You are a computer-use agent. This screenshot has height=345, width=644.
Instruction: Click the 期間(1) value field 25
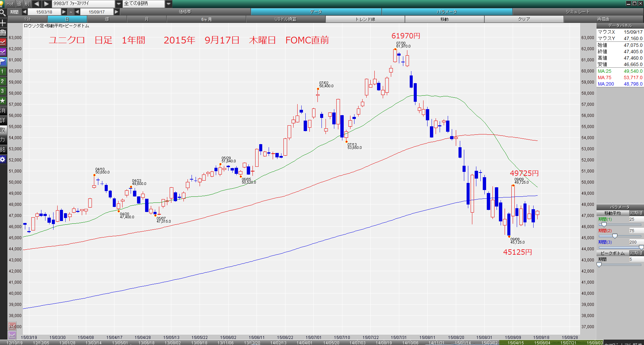(636, 219)
